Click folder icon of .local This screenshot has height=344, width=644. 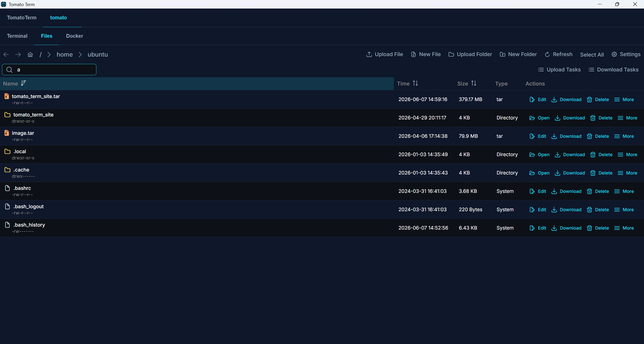coord(8,151)
